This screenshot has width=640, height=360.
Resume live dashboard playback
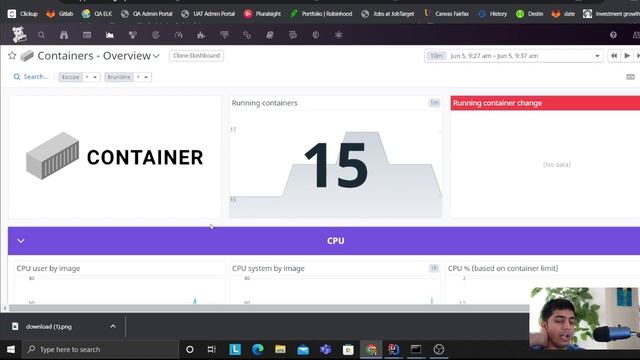coord(627,56)
